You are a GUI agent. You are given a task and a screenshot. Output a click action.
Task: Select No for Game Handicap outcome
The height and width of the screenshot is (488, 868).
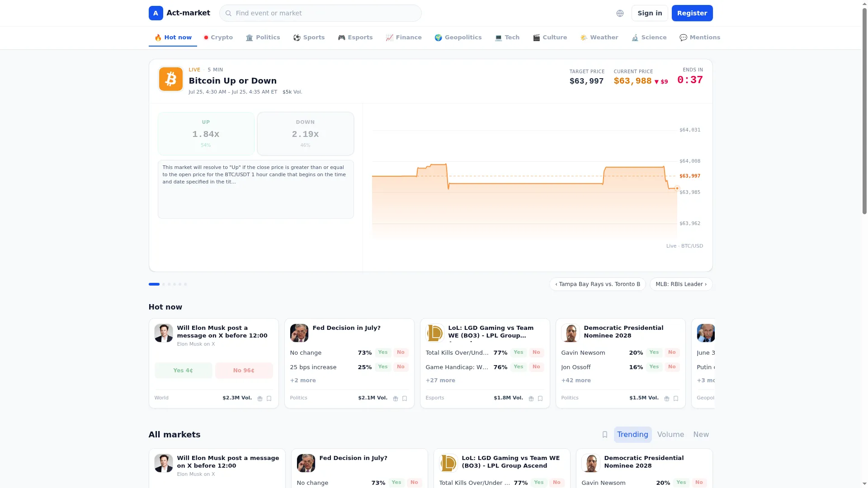[x=536, y=367]
